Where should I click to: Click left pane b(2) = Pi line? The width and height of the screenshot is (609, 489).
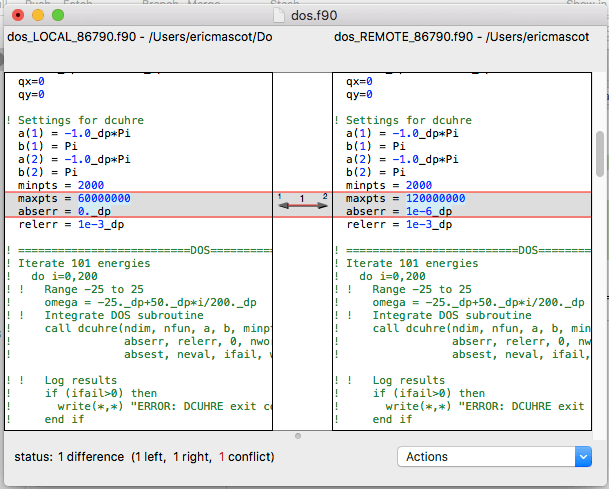pyautogui.click(x=48, y=172)
